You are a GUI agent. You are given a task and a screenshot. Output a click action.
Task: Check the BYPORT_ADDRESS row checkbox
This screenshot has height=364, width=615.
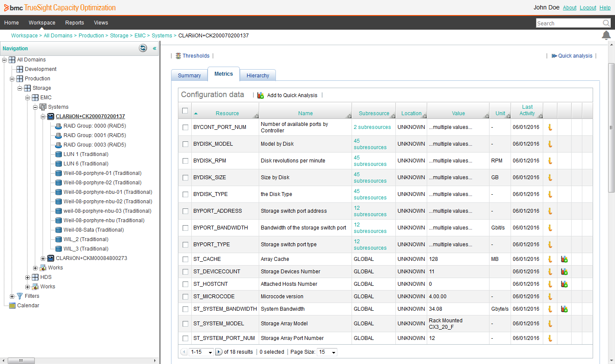[x=185, y=211]
